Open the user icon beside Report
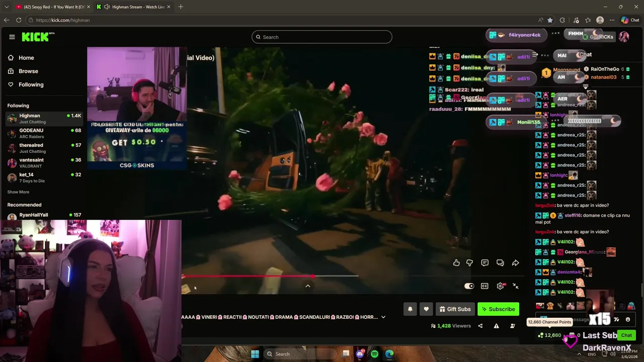The image size is (644, 362). tap(513, 326)
